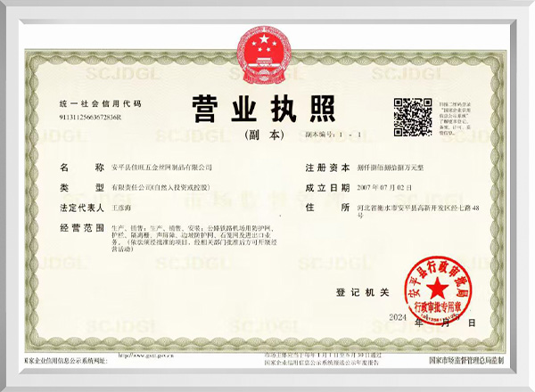
Task: Select the address starting with 河北省衡水市
Action: 418,211
